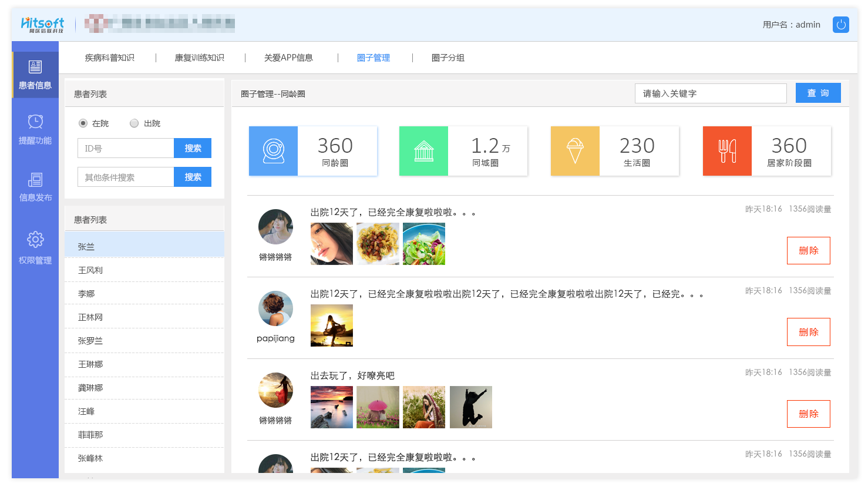Select patient 王琳娜

pyautogui.click(x=144, y=364)
